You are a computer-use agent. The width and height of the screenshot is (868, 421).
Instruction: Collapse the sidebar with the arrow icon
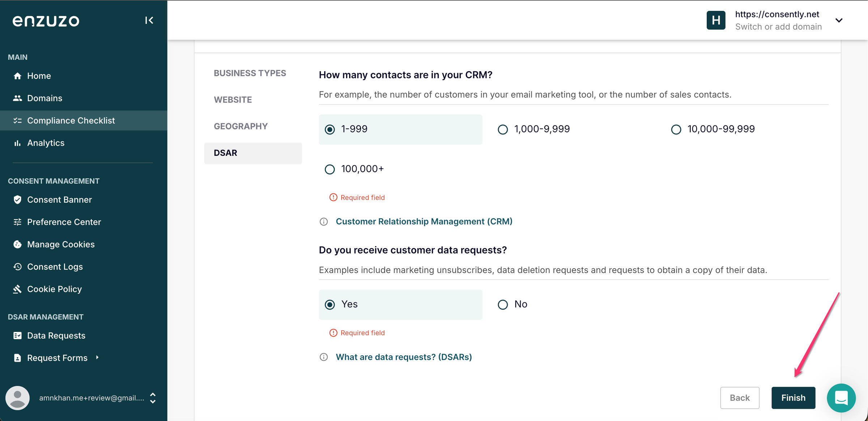(x=149, y=20)
